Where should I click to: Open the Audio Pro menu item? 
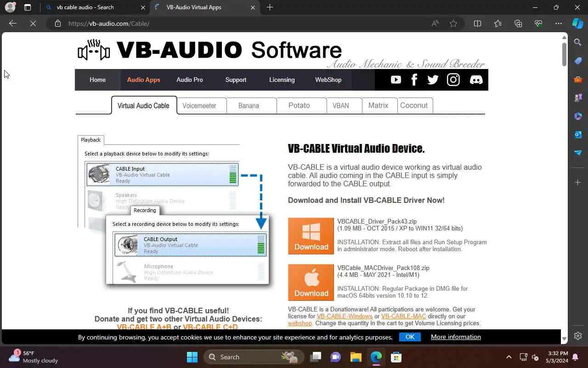click(x=190, y=80)
